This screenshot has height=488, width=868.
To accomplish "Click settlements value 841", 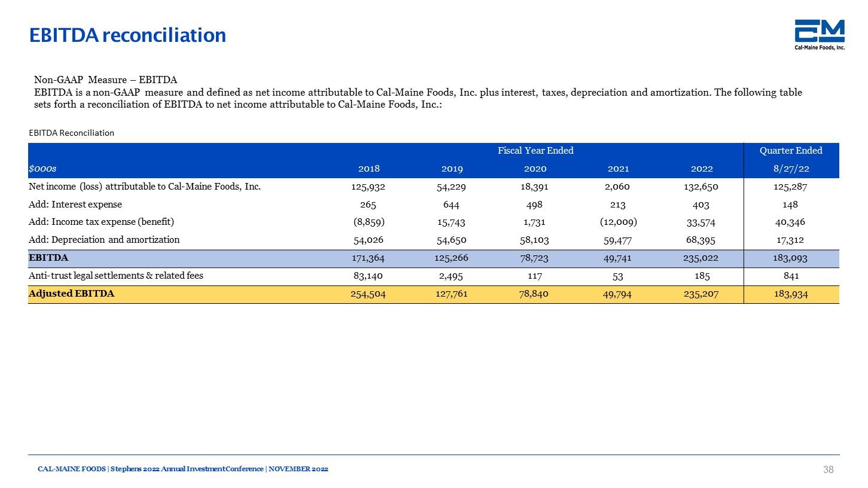I will tap(790, 276).
